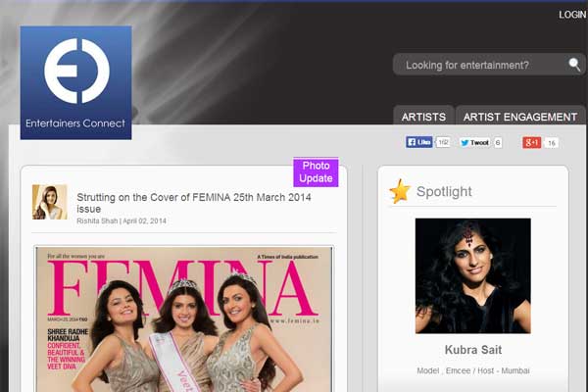Click the search magnifier icon
Image resolution: width=588 pixels, height=392 pixels.
click(574, 65)
